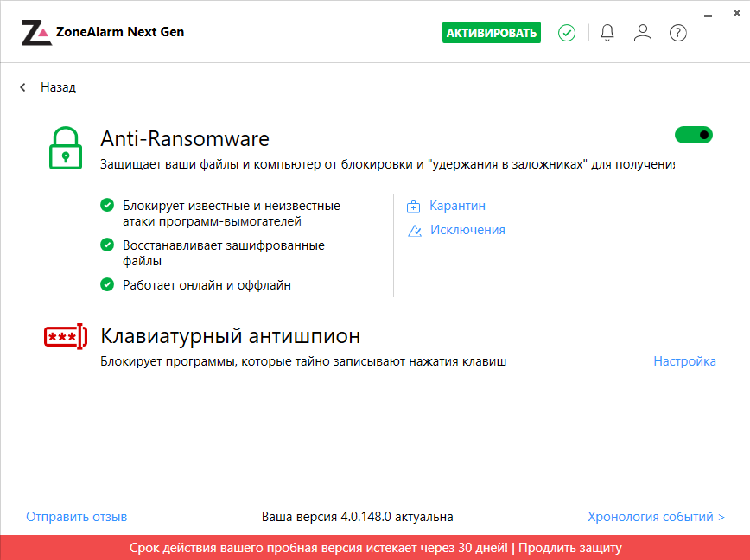Open the green checkmark protection status icon
The height and width of the screenshot is (560, 750).
click(x=567, y=33)
